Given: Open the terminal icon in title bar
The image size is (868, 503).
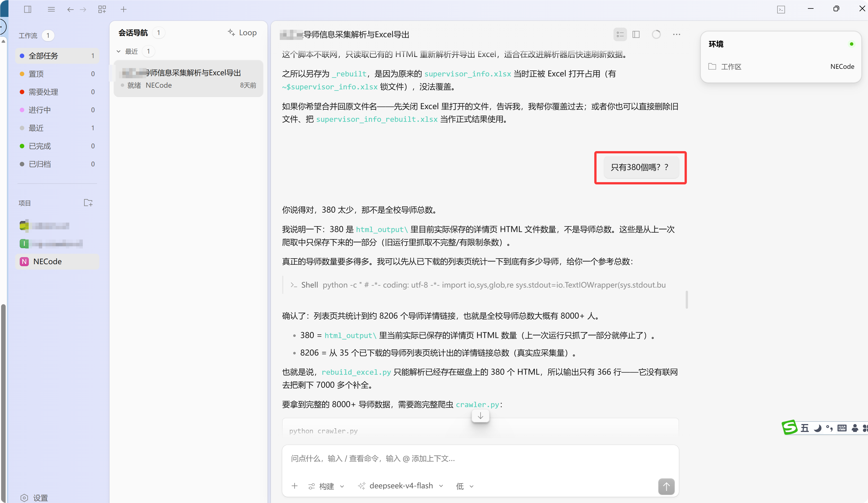Looking at the screenshot, I should click(781, 10).
